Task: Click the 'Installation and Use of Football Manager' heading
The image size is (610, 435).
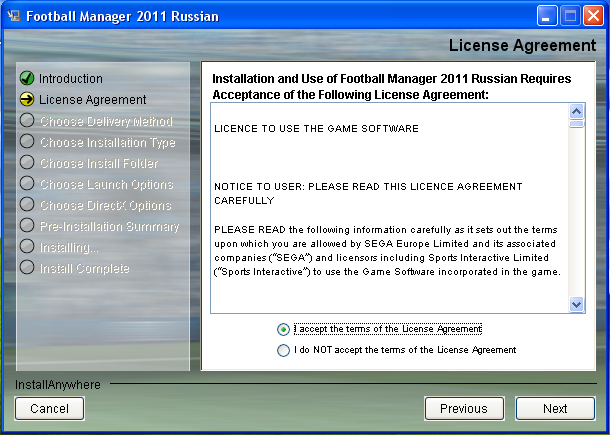Action: tap(391, 86)
